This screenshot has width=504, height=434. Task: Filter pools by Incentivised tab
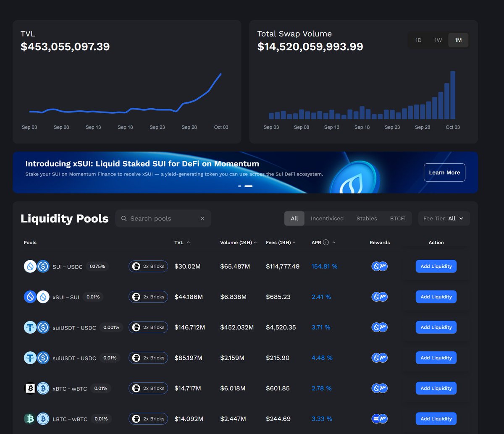tap(327, 219)
